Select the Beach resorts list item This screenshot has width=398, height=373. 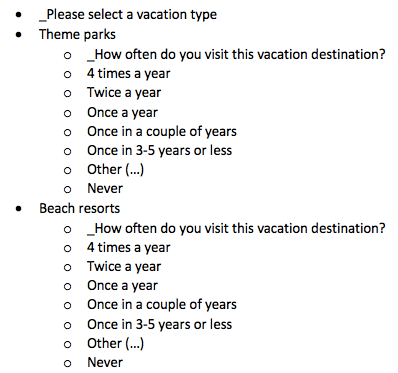pyautogui.click(x=79, y=208)
